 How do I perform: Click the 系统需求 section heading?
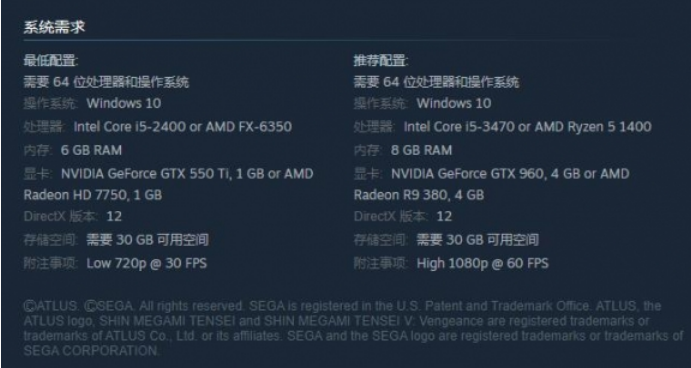point(54,27)
